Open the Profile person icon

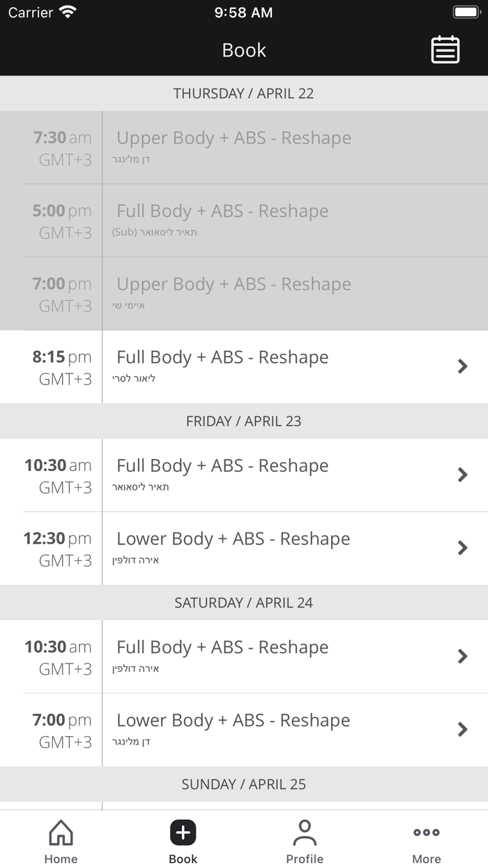[x=305, y=832]
